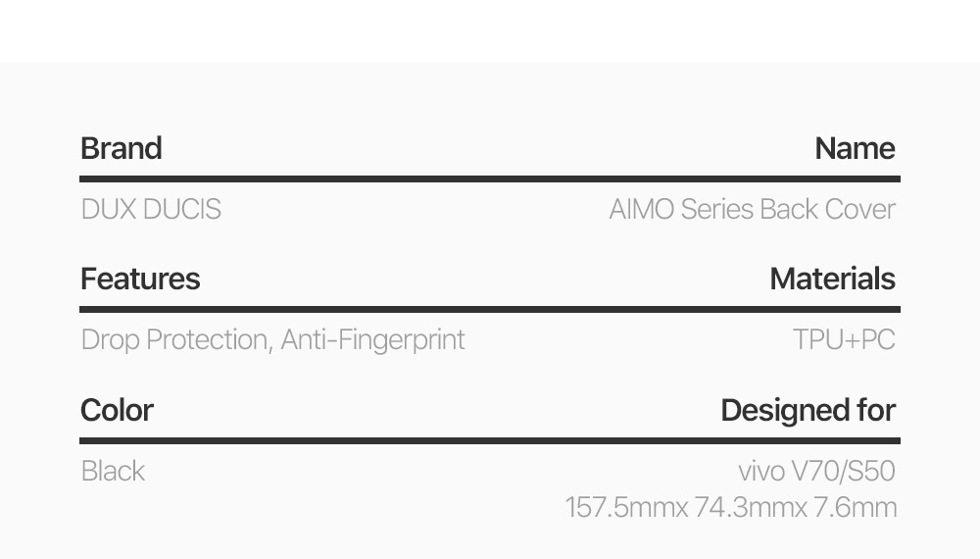Click the Materials heading label
This screenshot has width=980, height=559.
coord(832,279)
